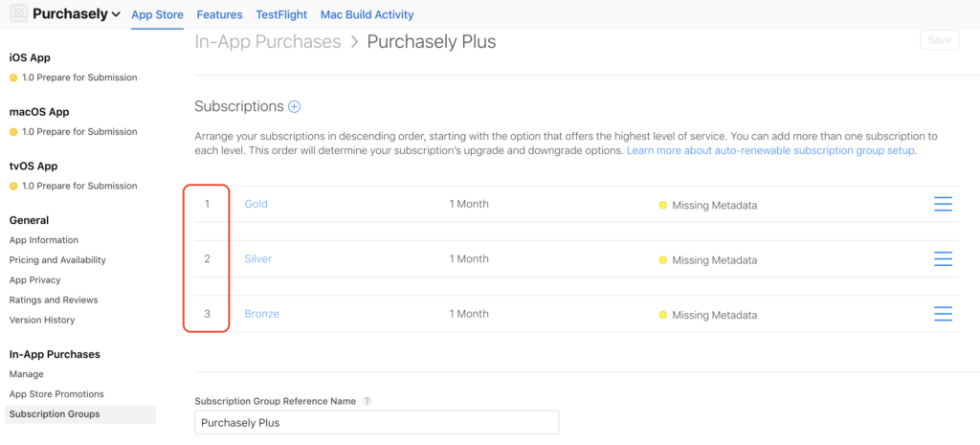
Task: Open App Privacy in the sidebar
Action: [35, 280]
